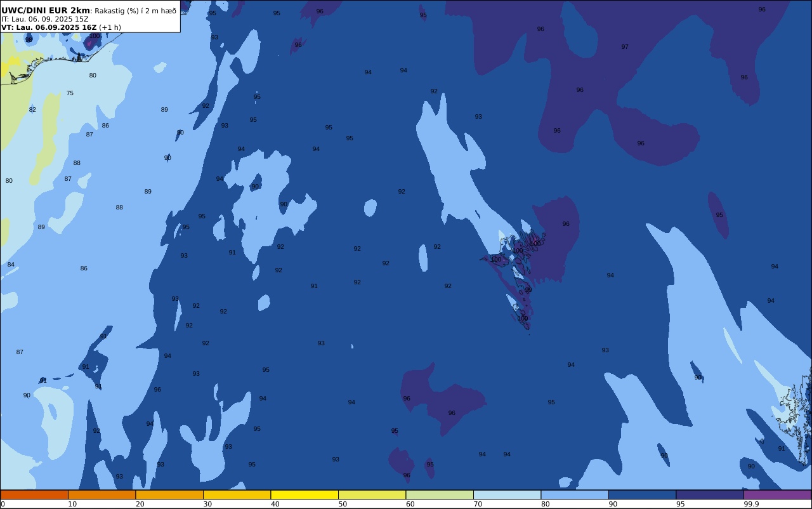
Task: Click the "97" humidity value on the map
Action: [625, 47]
